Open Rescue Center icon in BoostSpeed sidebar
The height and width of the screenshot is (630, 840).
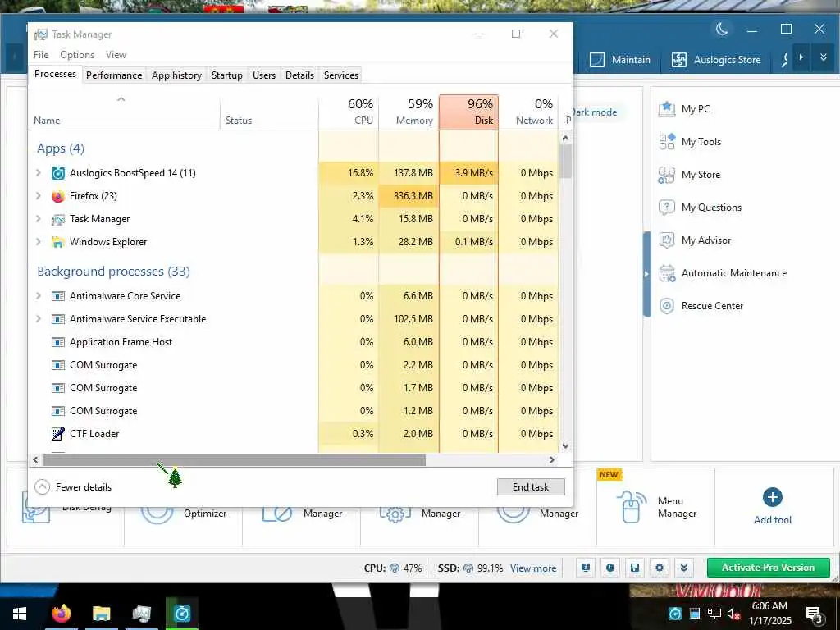point(666,306)
